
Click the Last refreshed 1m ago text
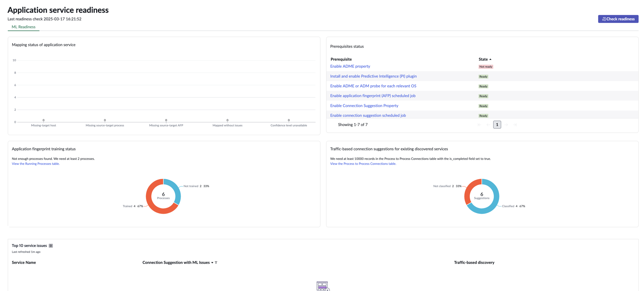pyautogui.click(x=26, y=252)
